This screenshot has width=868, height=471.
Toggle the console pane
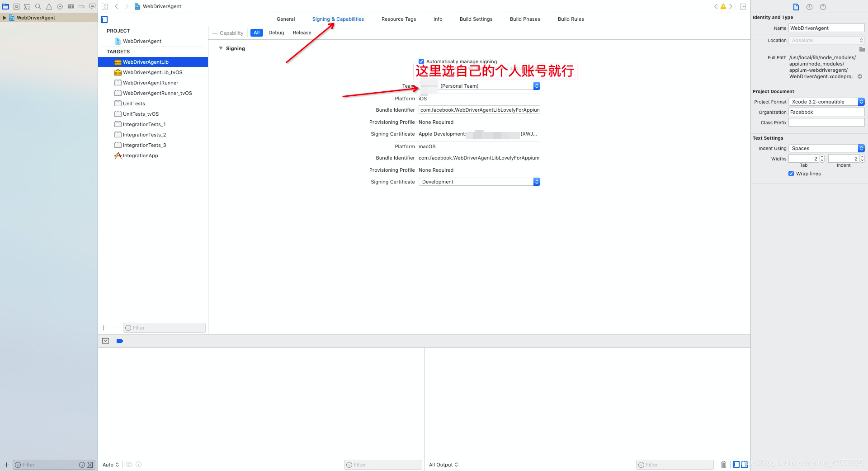point(744,464)
